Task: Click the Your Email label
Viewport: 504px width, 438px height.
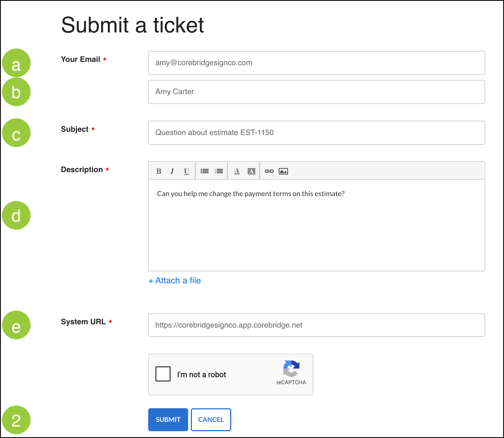Action: click(x=81, y=59)
